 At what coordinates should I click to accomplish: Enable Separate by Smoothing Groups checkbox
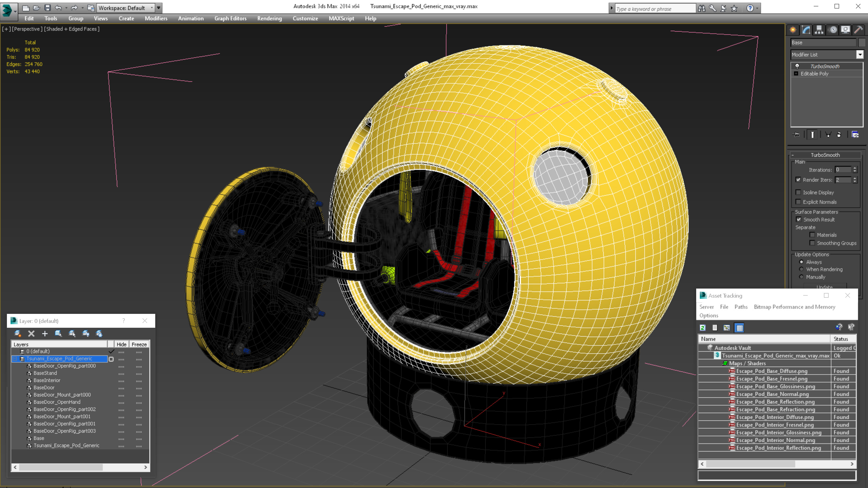tap(812, 243)
